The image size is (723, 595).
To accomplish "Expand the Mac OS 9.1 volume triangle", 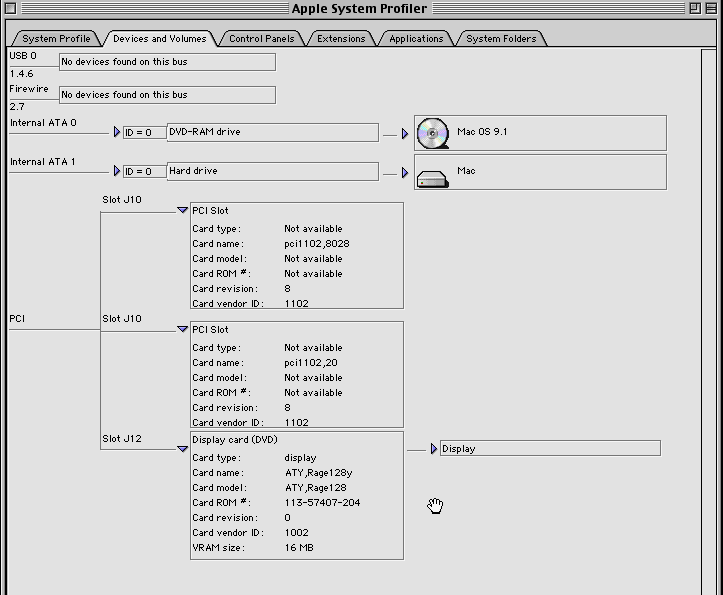I will [x=405, y=134].
